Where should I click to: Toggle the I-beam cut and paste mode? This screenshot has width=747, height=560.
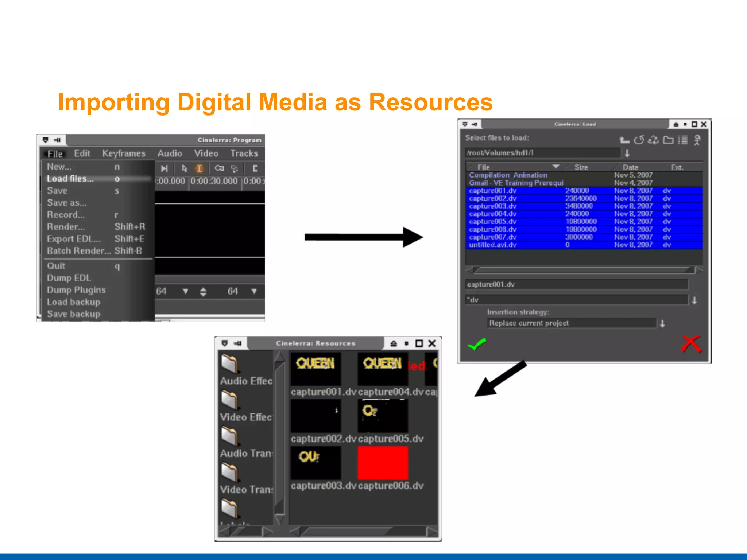(x=199, y=168)
